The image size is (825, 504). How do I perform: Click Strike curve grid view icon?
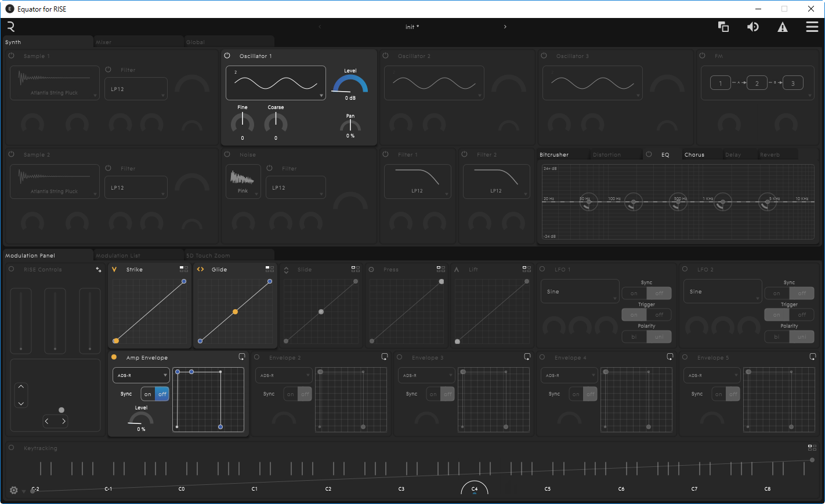pyautogui.click(x=184, y=269)
